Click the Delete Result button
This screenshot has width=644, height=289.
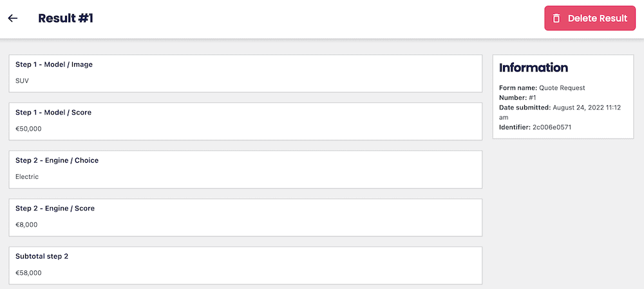click(x=590, y=18)
